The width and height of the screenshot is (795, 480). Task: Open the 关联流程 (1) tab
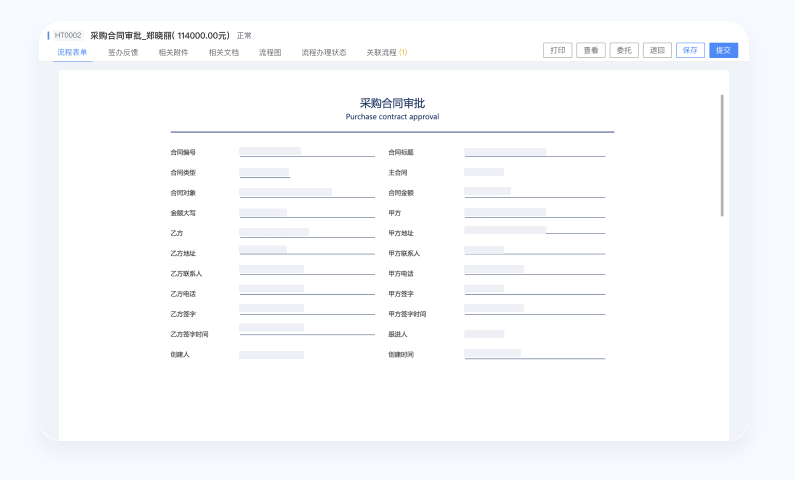coord(386,52)
